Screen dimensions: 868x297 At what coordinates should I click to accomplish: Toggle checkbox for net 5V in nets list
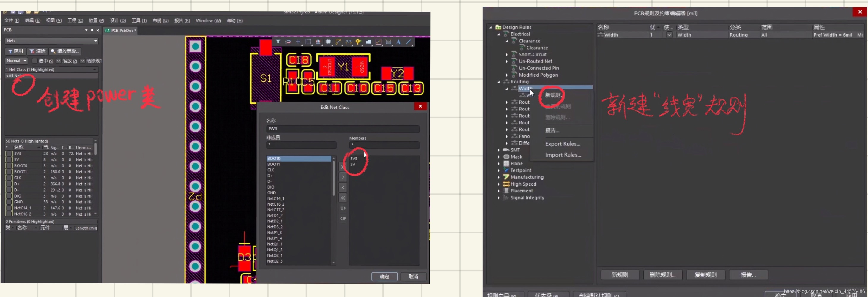[9, 160]
